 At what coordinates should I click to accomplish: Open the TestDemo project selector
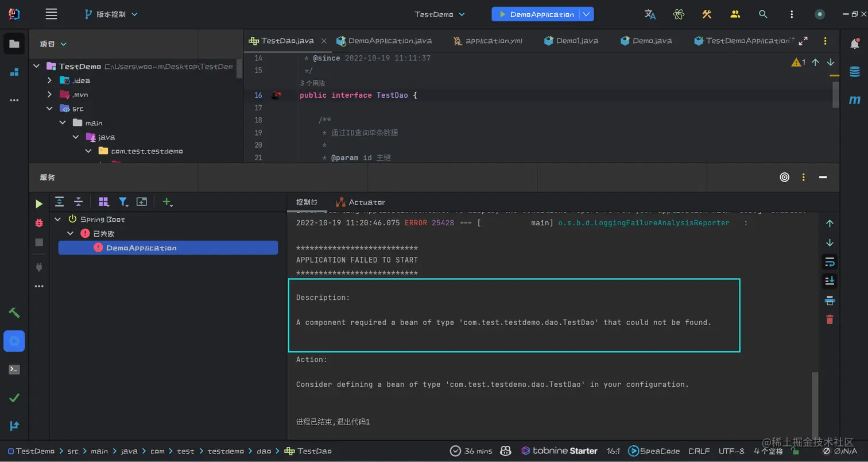click(x=440, y=14)
